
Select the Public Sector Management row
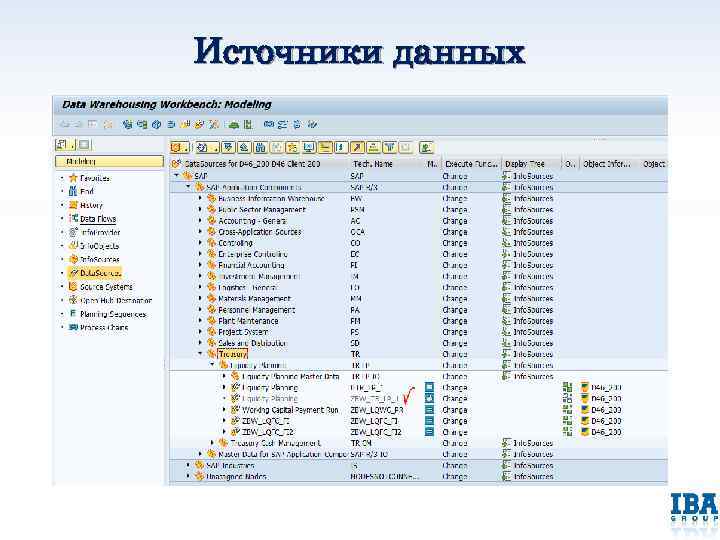coord(262,209)
